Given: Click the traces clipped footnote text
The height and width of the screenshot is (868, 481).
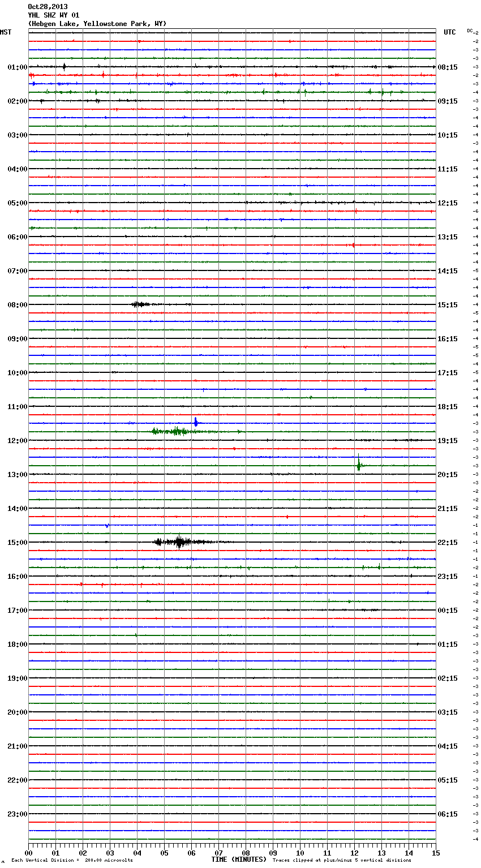Looking at the screenshot, I should tap(342, 860).
